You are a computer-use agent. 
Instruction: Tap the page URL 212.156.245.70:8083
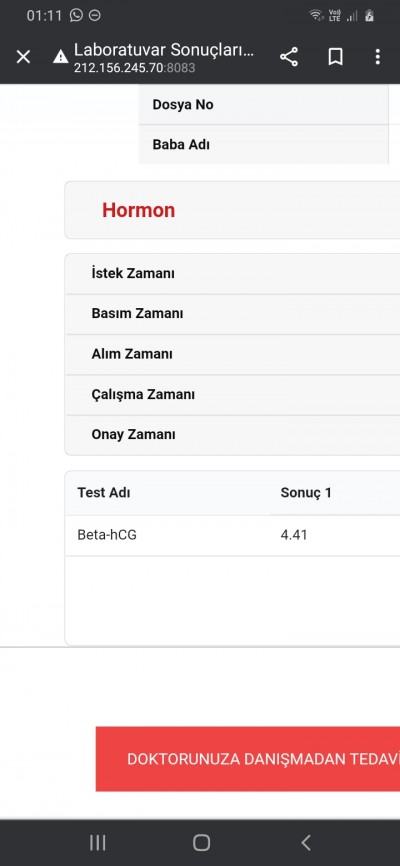pyautogui.click(x=134, y=68)
